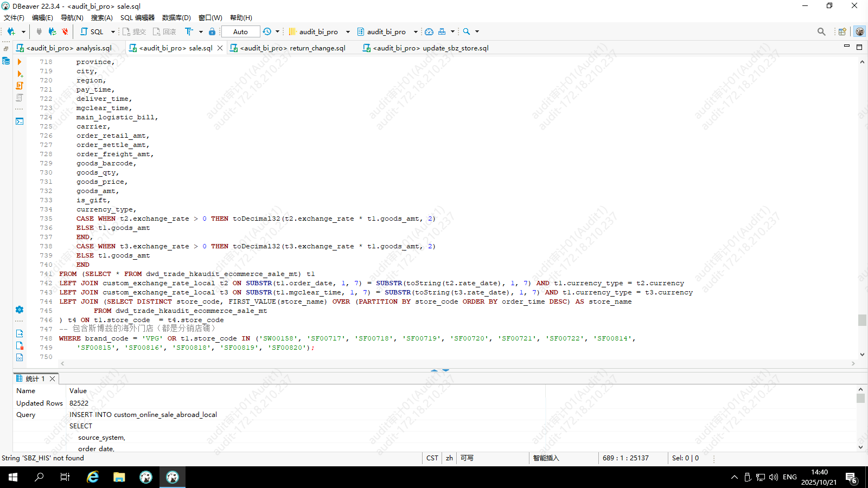Execute SQL statement in new tab
Screen dimensions: 868x488
[20, 74]
